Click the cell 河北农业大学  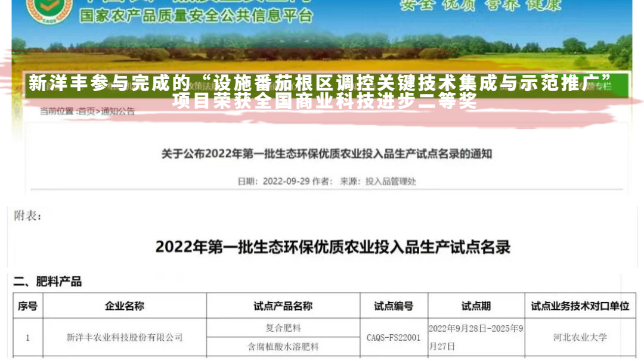pos(580,337)
